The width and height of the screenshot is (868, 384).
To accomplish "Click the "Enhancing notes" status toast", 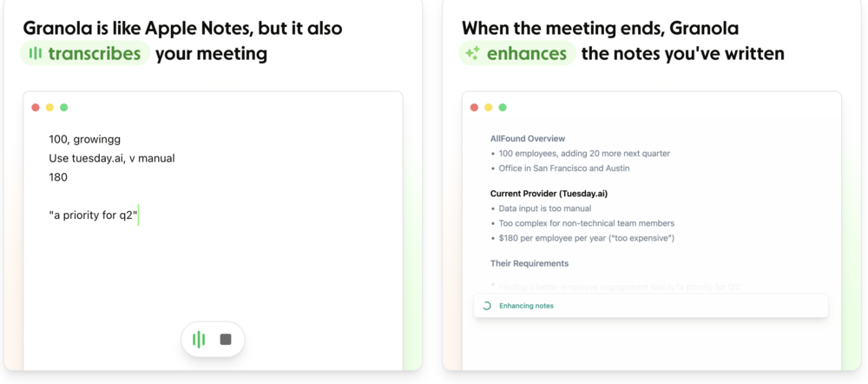I will (x=650, y=306).
